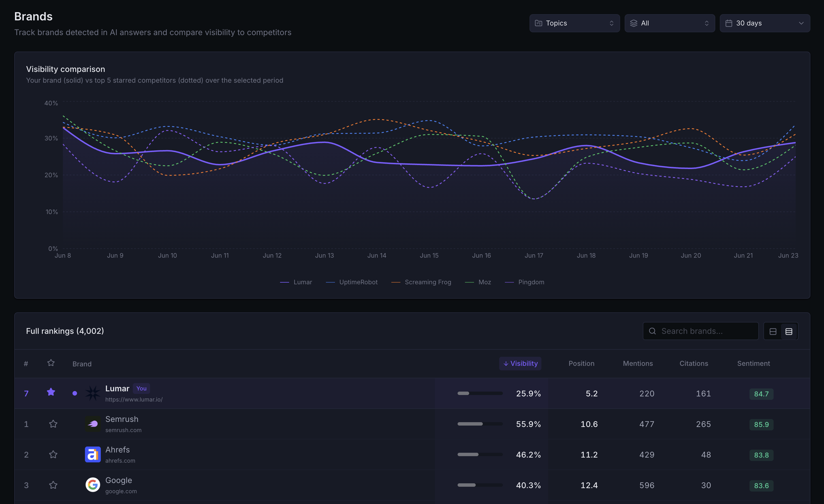Click the folder chart icon beside Topics

538,23
